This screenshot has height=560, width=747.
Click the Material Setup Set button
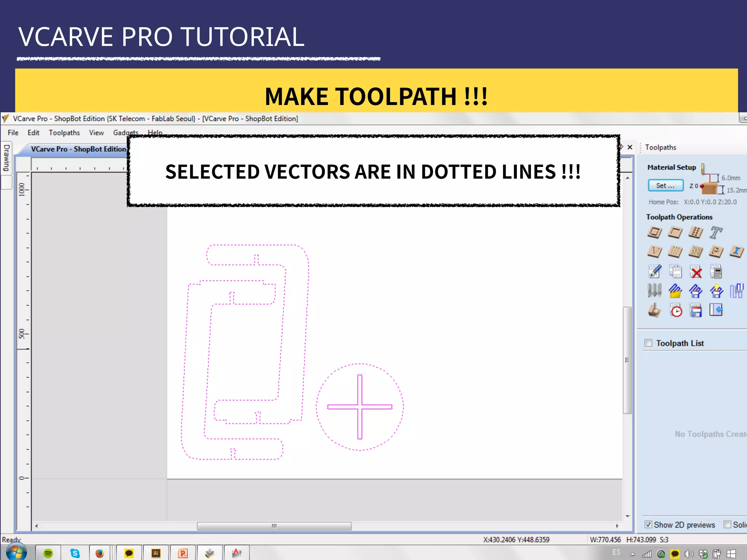(666, 186)
